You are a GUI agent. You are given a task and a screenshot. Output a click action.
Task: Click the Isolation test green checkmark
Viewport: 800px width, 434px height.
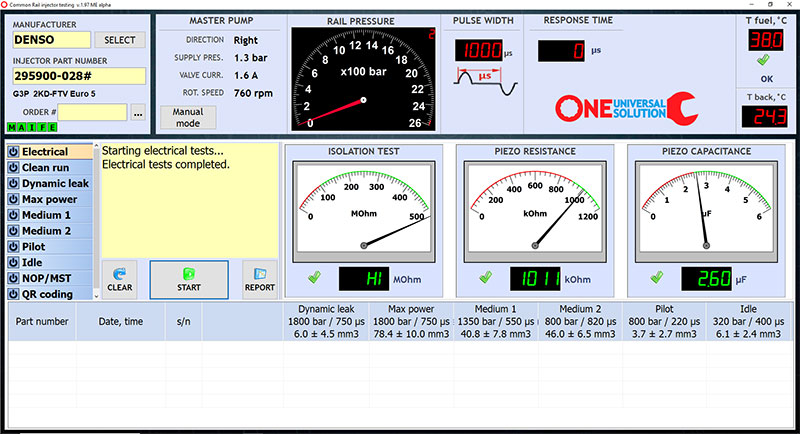[315, 278]
